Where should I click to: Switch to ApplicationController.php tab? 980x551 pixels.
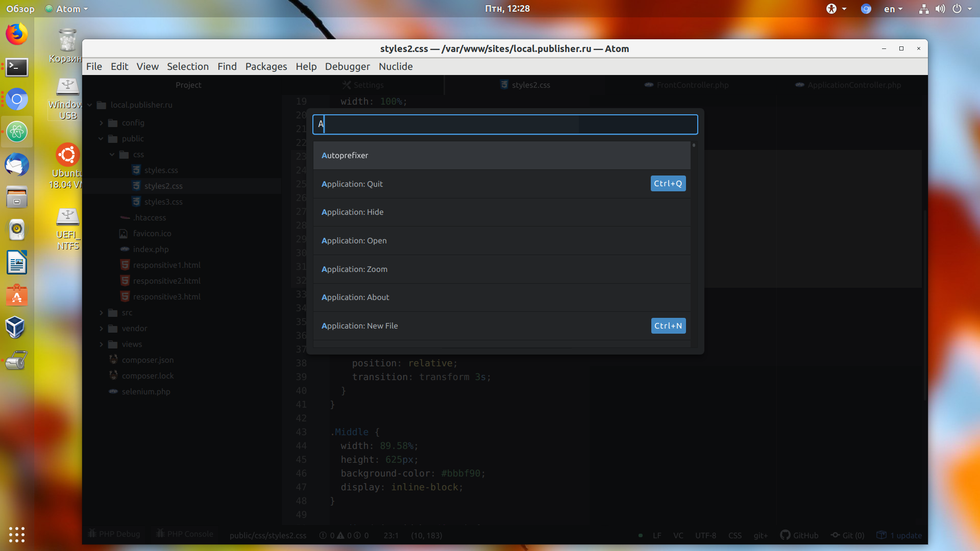[848, 85]
